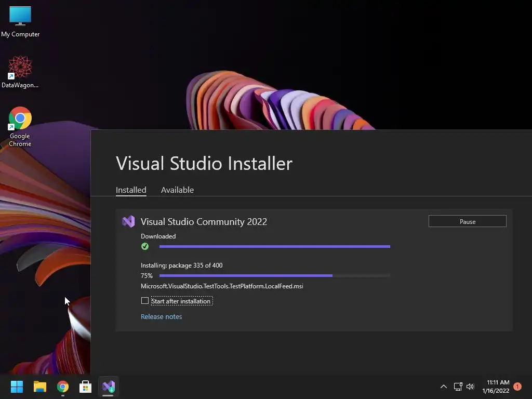This screenshot has width=532, height=399.
Task: Open the Google Chrome desktop shortcut
Action: click(x=20, y=127)
